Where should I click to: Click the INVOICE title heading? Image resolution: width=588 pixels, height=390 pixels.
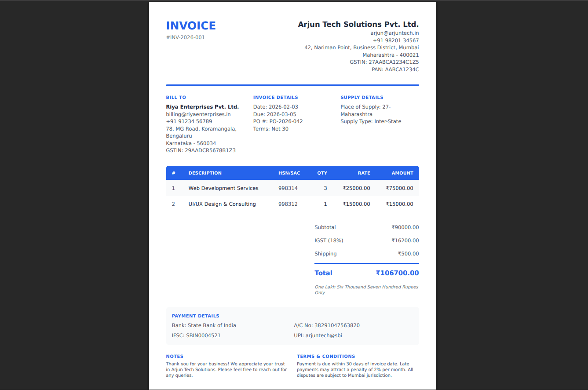click(190, 26)
